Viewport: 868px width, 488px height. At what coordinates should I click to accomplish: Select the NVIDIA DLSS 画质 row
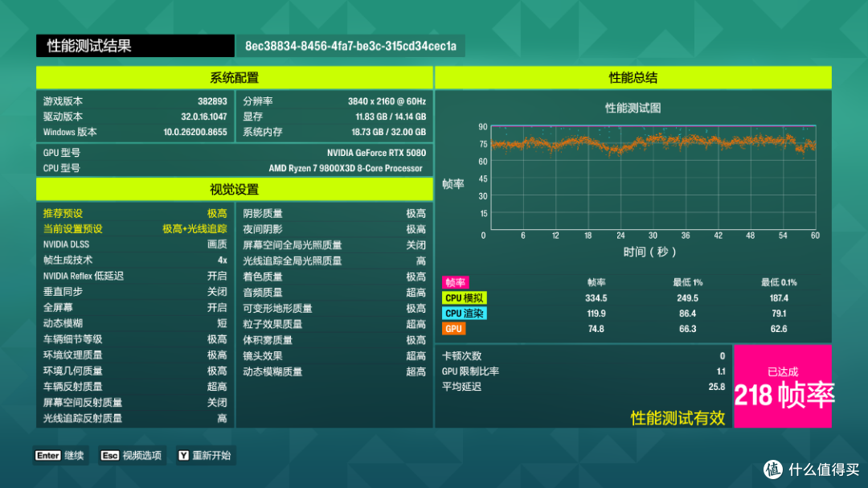coord(135,244)
